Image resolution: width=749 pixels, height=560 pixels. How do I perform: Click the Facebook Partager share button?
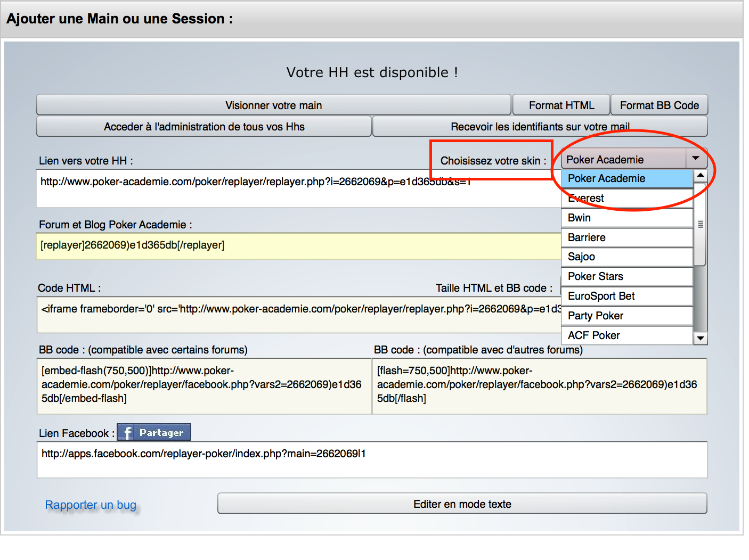click(154, 432)
